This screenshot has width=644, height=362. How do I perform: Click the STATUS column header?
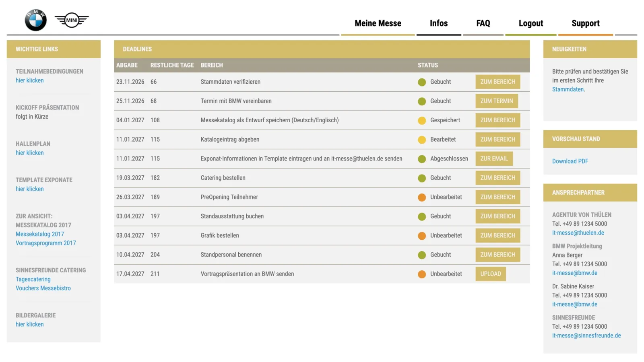427,65
